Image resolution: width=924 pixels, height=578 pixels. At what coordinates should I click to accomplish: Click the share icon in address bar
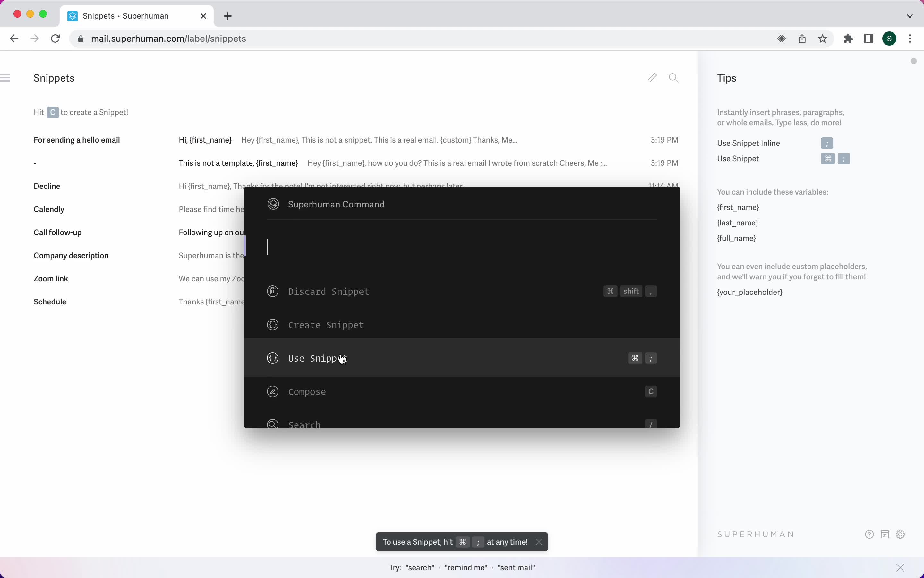point(802,39)
